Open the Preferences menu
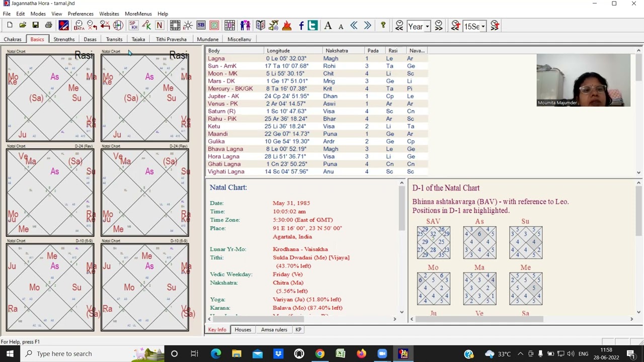Screen dimensions: 644x362 click(80, 14)
